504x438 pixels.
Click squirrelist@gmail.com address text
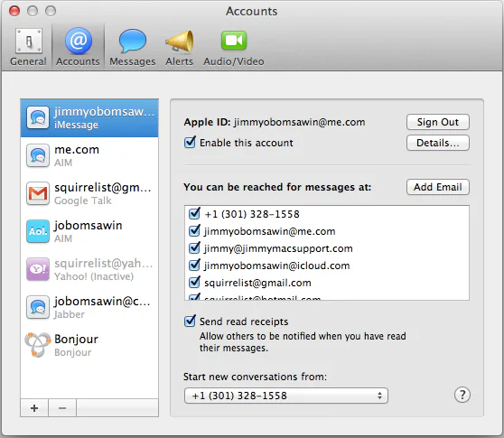point(257,283)
